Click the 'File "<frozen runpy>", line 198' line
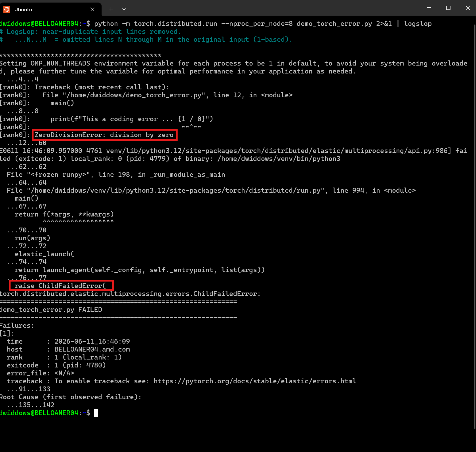The image size is (476, 452). pyautogui.click(x=116, y=175)
